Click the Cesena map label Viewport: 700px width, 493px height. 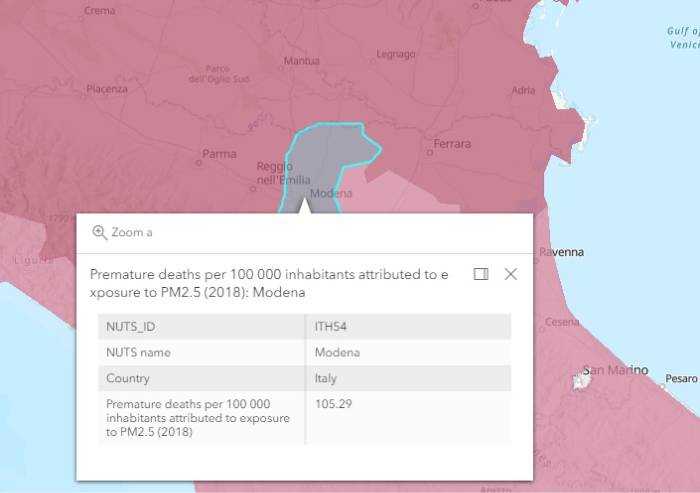coord(562,323)
